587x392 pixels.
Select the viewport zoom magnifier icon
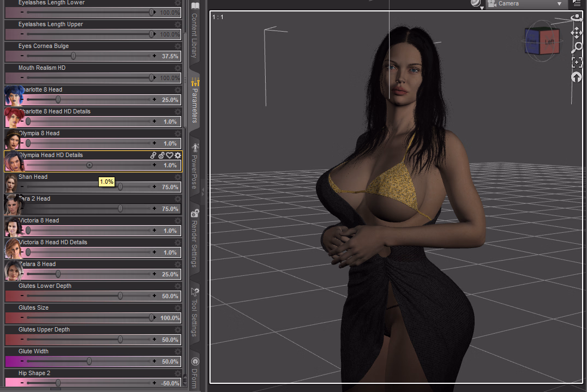point(576,48)
